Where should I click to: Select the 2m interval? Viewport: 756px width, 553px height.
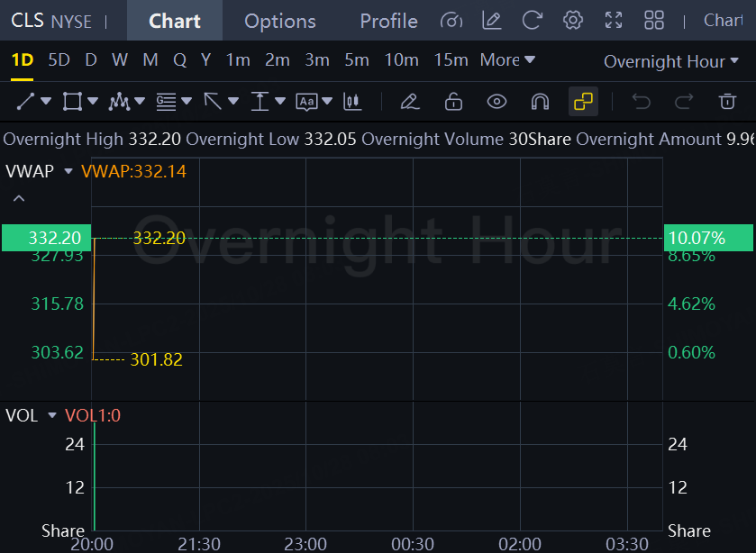click(x=278, y=59)
